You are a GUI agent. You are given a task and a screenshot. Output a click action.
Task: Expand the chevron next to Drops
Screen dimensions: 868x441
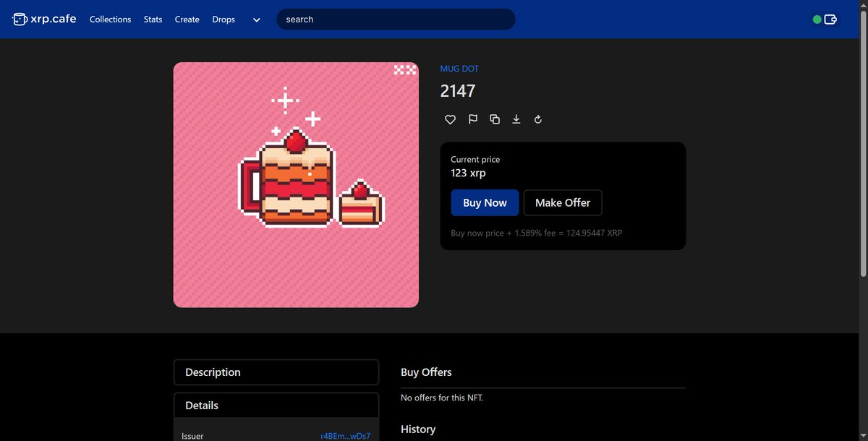point(255,20)
